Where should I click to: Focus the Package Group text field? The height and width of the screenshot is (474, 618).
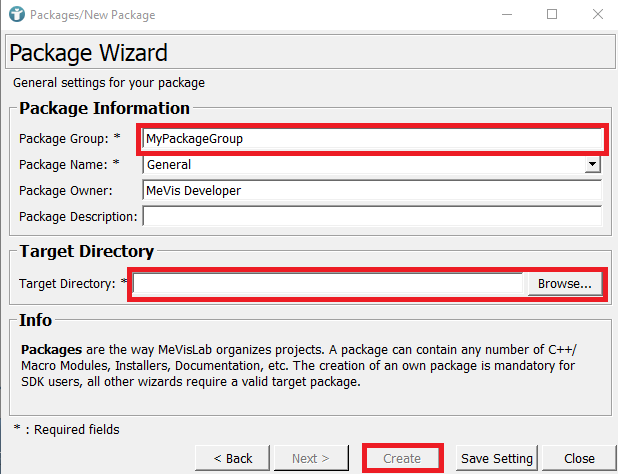[x=372, y=138]
